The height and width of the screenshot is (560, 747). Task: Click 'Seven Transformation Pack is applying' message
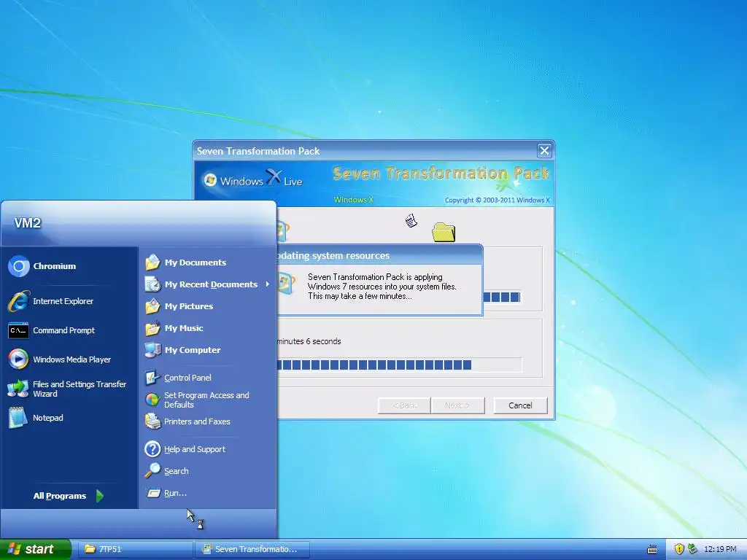375,276
